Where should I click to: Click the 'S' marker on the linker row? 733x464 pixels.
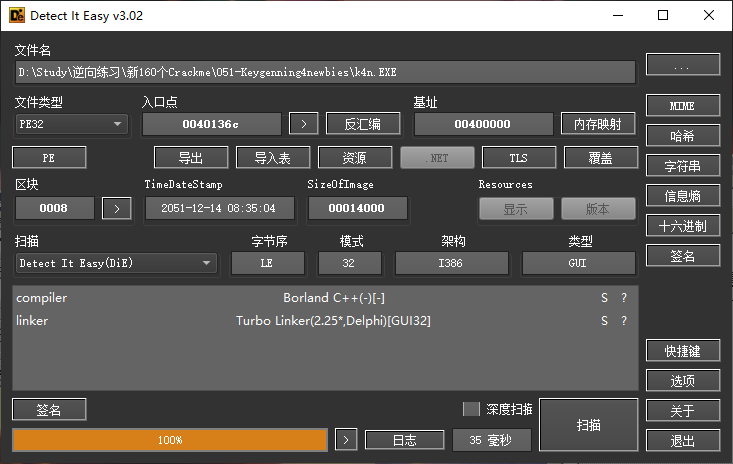click(x=604, y=321)
